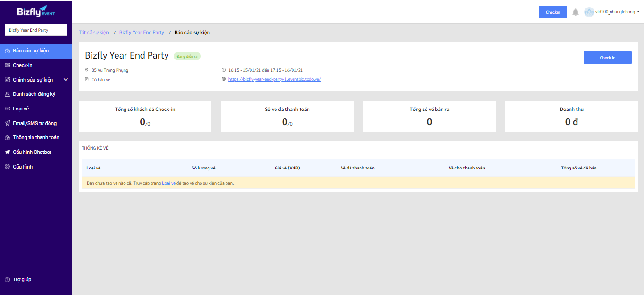Image resolution: width=644 pixels, height=295 pixels.
Task: Click the Cấu hình Chatbot paper plane icon
Action: [7, 152]
